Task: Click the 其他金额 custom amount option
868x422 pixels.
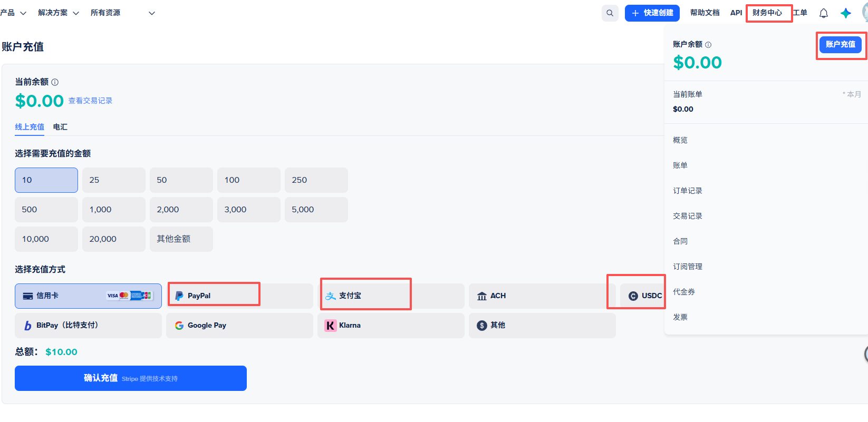Action: [181, 239]
